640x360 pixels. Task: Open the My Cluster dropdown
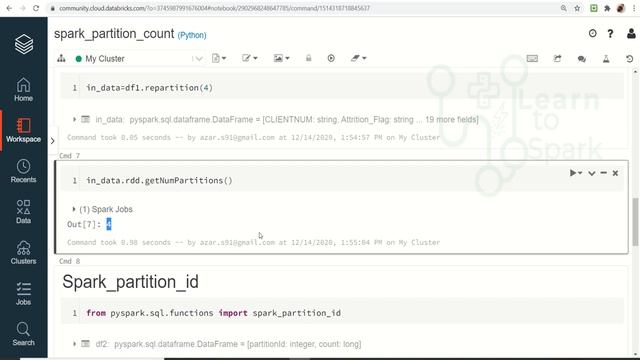coord(139,59)
